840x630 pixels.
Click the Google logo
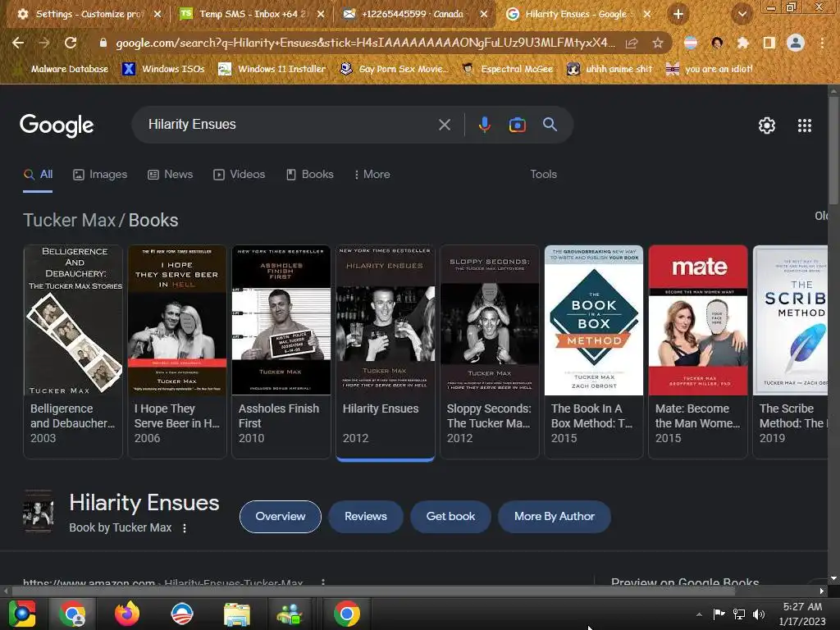point(57,126)
